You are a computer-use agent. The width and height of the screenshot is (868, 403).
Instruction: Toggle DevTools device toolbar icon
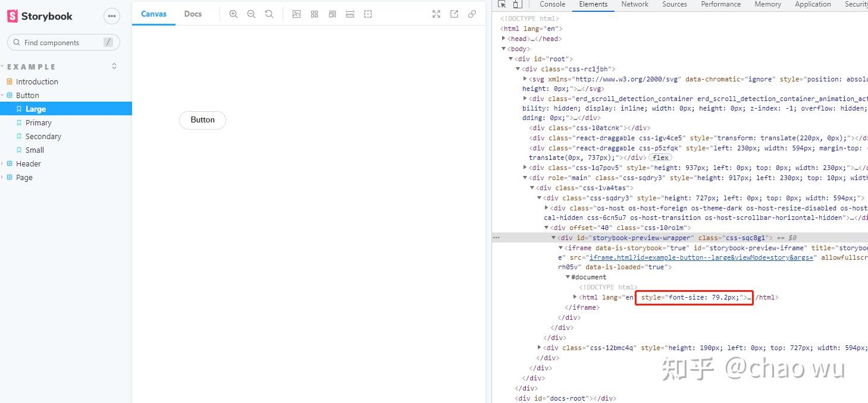[517, 4]
